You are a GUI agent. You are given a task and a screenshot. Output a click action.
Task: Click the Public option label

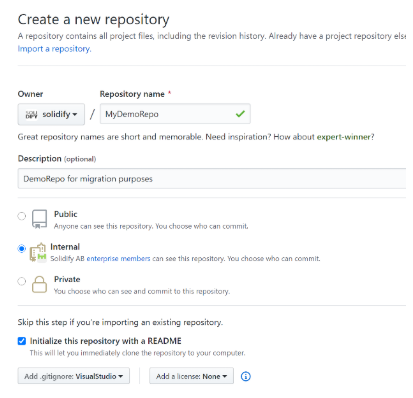pyautogui.click(x=66, y=214)
